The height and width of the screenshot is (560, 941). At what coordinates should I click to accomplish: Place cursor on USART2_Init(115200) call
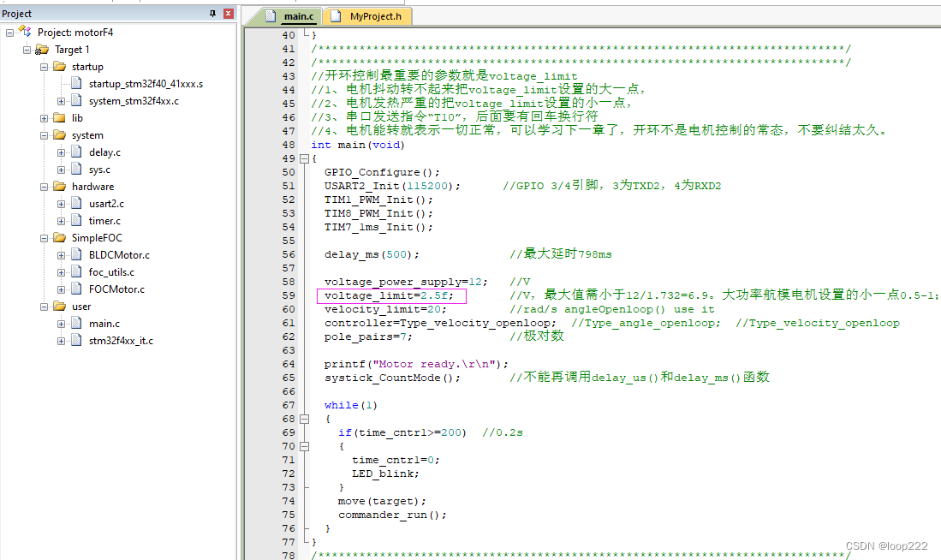[392, 186]
